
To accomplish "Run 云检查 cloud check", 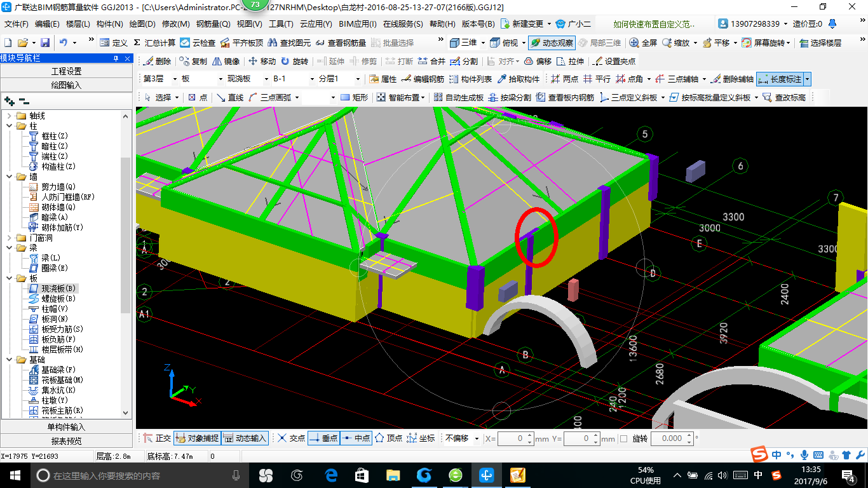I will pos(198,43).
